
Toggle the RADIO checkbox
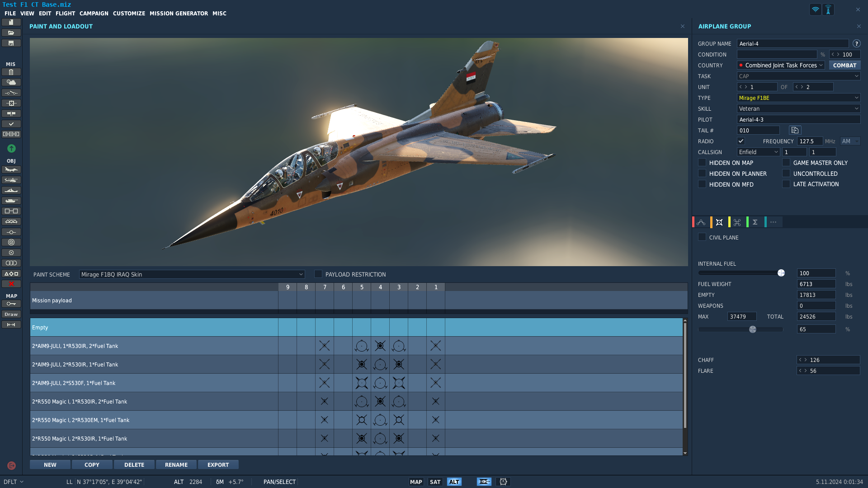tap(741, 141)
